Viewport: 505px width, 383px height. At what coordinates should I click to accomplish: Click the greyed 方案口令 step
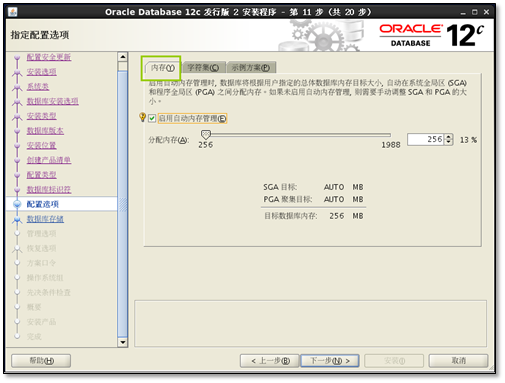point(41,263)
